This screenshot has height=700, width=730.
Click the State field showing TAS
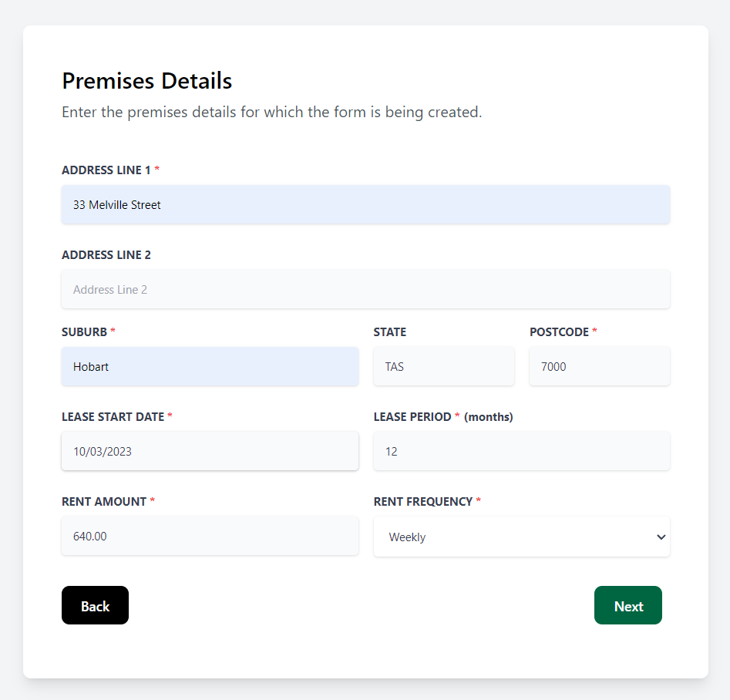[444, 366]
